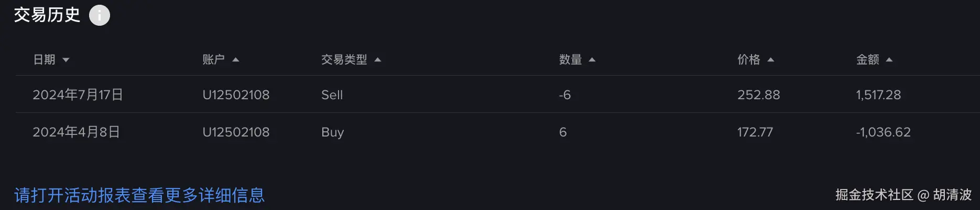Click the 1,517.28 amount value
980x210 pixels.
[878, 95]
